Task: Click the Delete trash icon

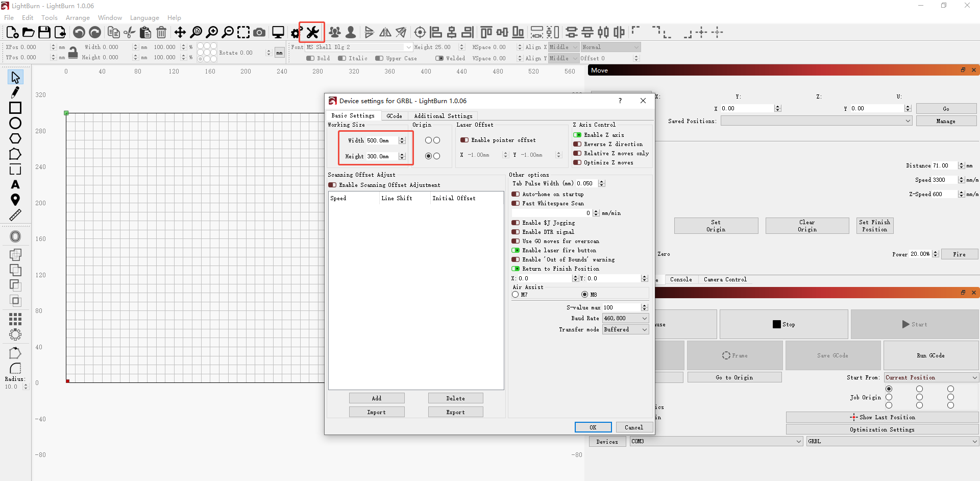Action: click(x=161, y=32)
